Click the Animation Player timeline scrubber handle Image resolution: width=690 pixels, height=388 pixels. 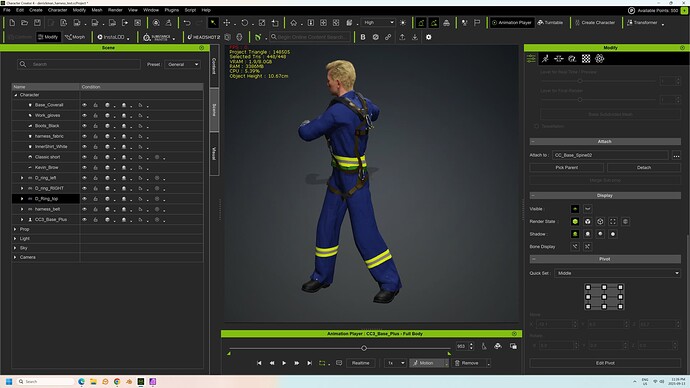tap(364, 348)
